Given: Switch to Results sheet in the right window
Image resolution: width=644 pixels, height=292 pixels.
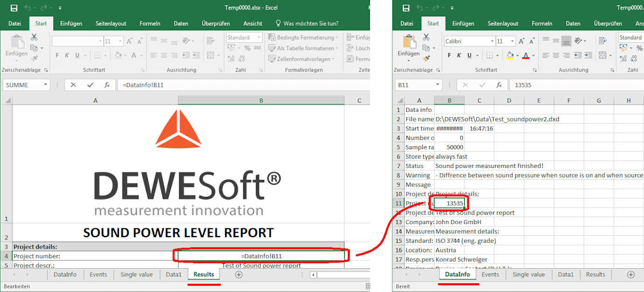Looking at the screenshot, I should 596,275.
